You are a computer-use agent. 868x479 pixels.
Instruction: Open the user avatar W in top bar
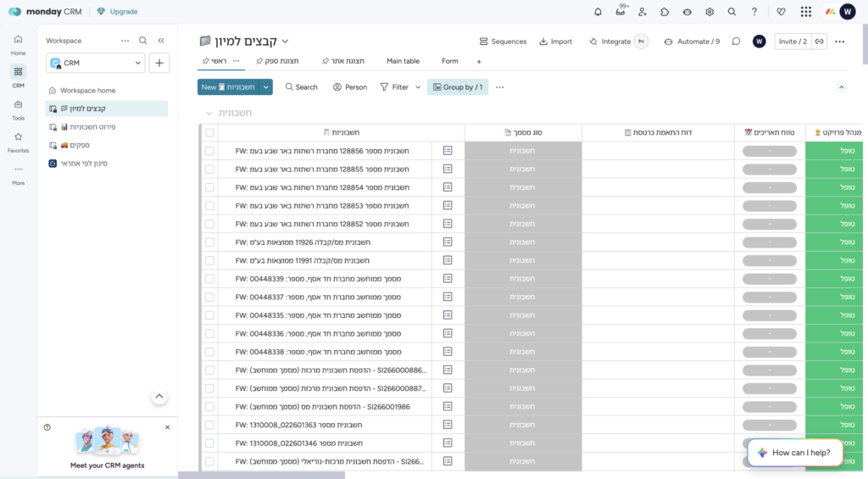[848, 12]
